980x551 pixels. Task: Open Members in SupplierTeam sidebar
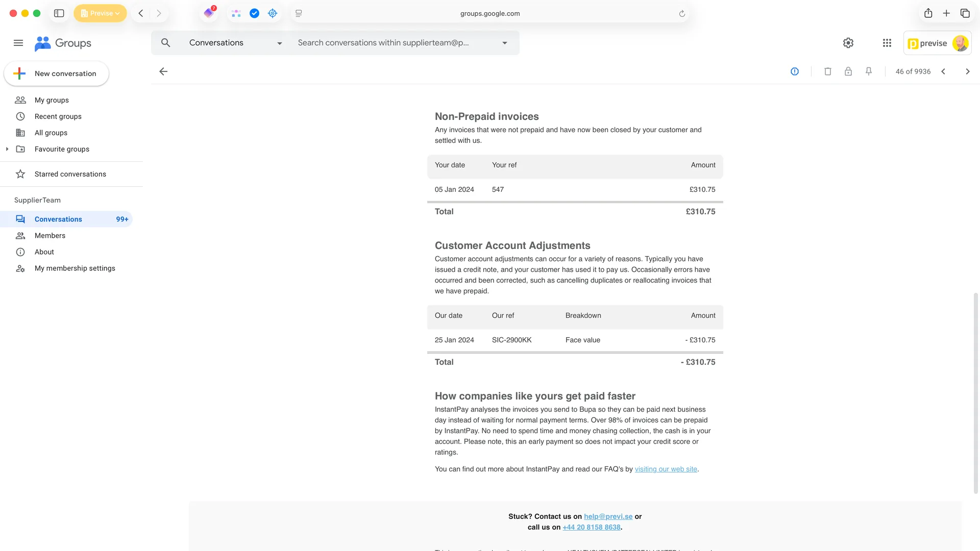pyautogui.click(x=50, y=236)
